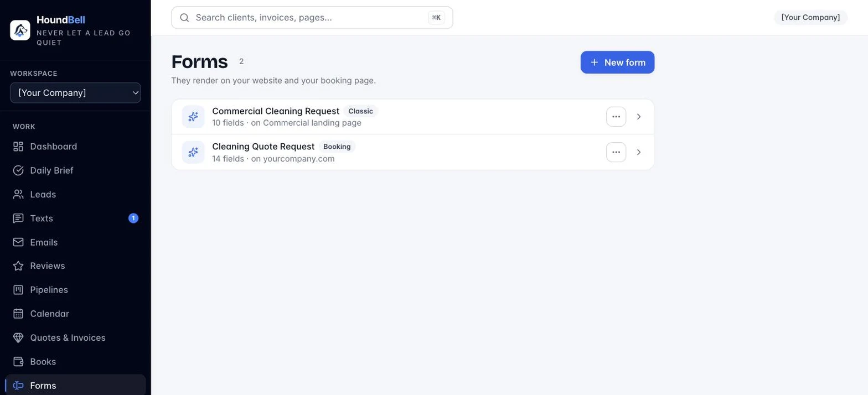Image resolution: width=868 pixels, height=395 pixels.
Task: Click the Pipelines board icon
Action: (x=18, y=290)
